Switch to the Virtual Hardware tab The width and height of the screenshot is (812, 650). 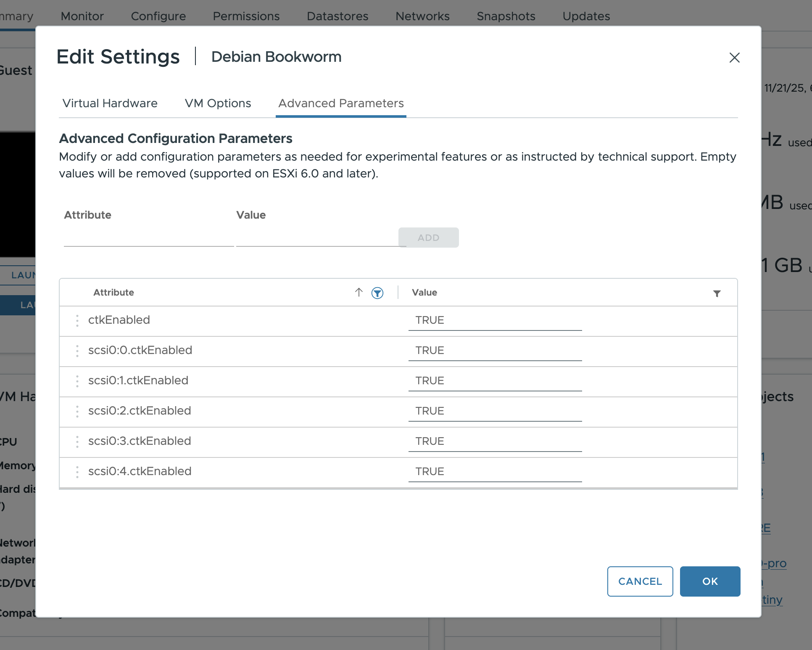click(x=110, y=103)
